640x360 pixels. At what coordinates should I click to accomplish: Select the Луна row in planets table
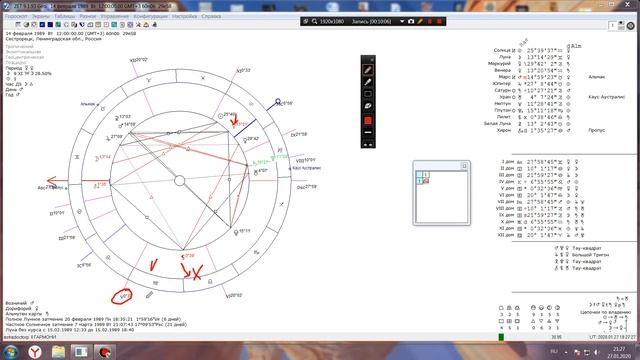pyautogui.click(x=537, y=57)
